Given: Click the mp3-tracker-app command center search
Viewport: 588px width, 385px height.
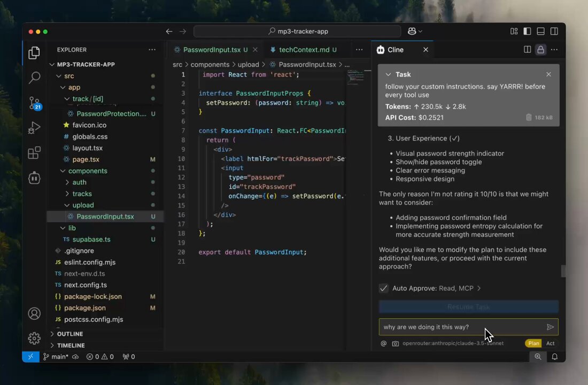Looking at the screenshot, I should 297,32.
